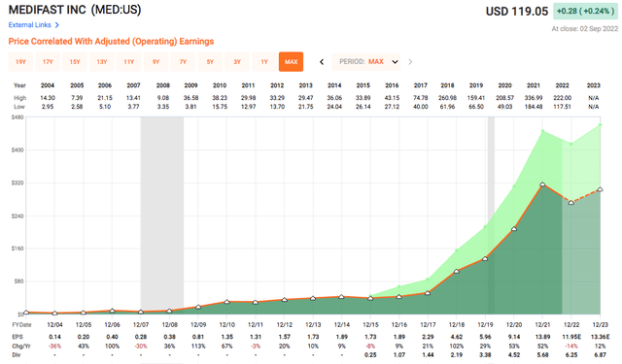The image size is (622, 364).
Task: Switch to the 1Y time range
Action: pyautogui.click(x=264, y=62)
